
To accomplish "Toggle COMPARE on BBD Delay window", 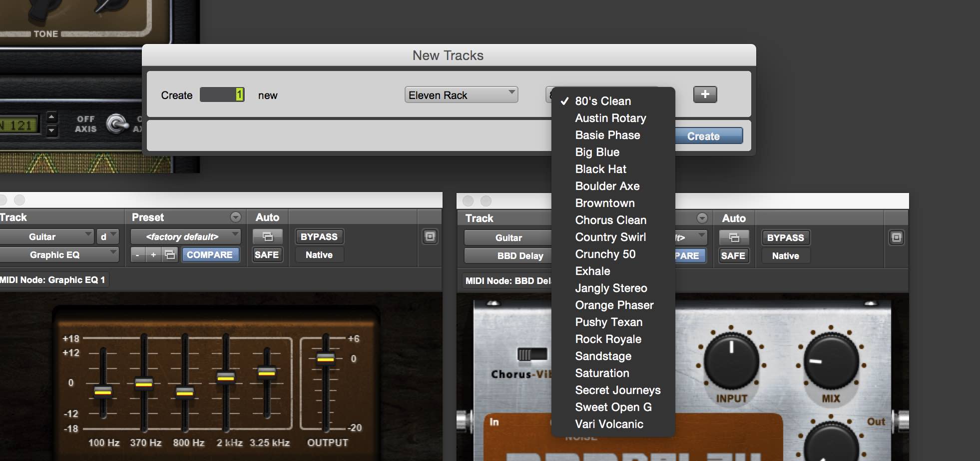I will (690, 255).
